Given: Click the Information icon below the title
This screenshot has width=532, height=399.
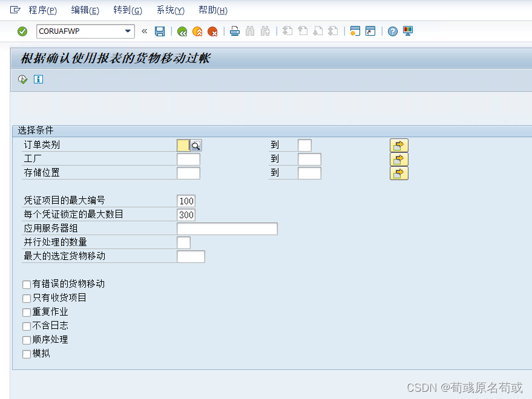Looking at the screenshot, I should coord(38,79).
